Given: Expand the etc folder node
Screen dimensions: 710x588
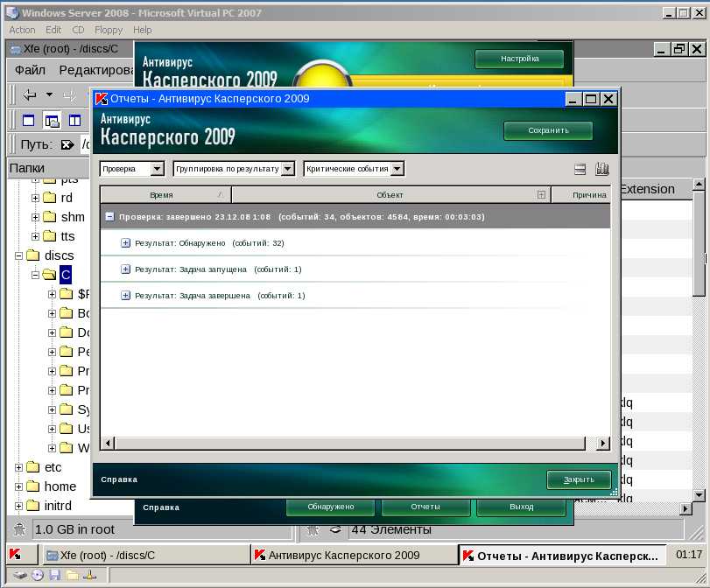Looking at the screenshot, I should [x=18, y=467].
